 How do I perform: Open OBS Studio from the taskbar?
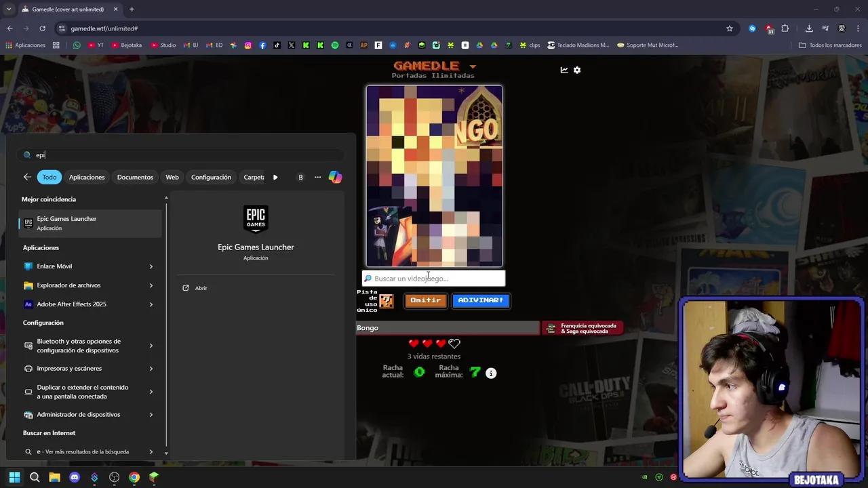(x=114, y=477)
